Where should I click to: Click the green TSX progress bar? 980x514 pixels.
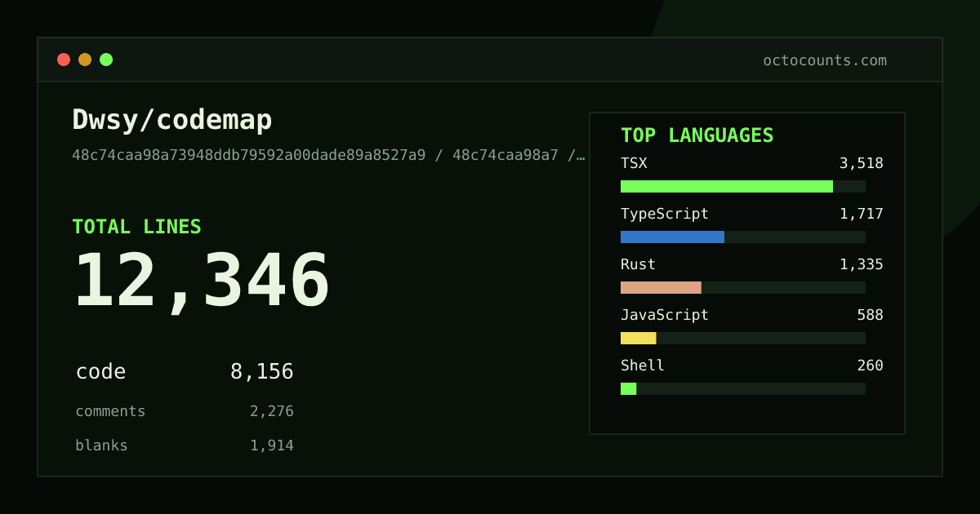(x=727, y=187)
